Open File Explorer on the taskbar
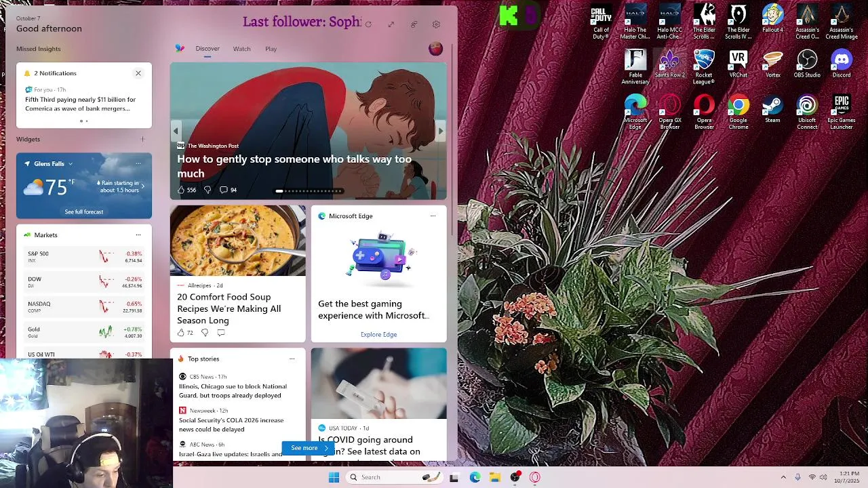Screen dimensions: 868x488 (x=495, y=477)
